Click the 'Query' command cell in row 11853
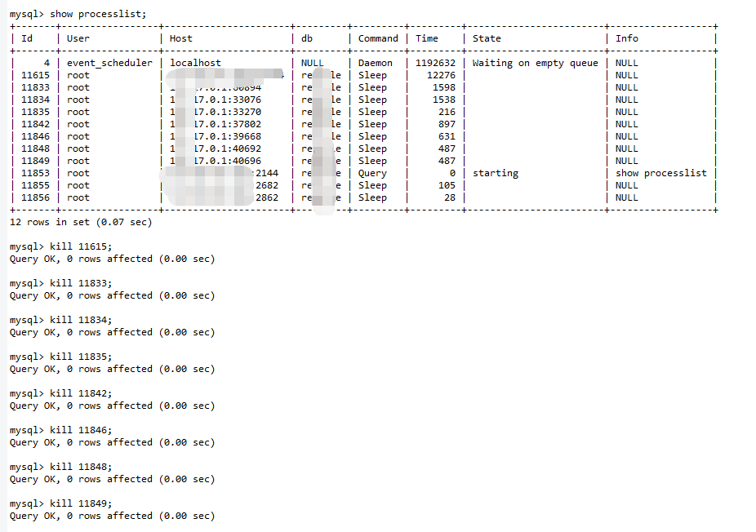Image resolution: width=756 pixels, height=532 pixels. coord(372,174)
